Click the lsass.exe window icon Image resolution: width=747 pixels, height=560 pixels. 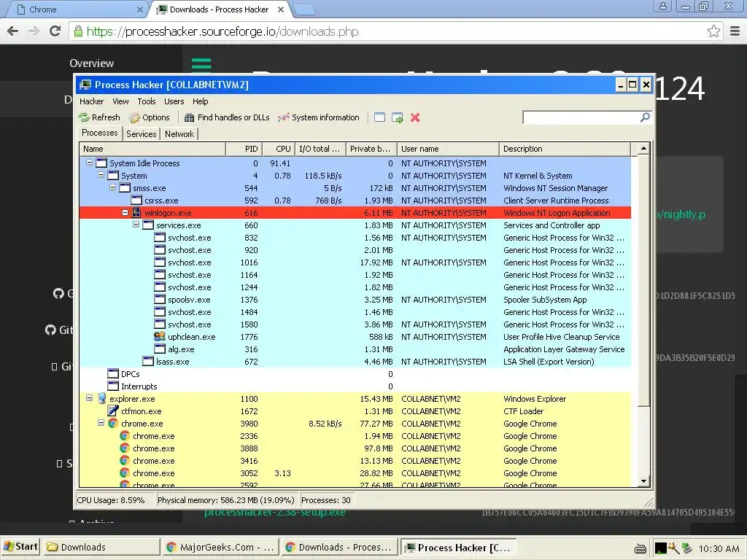(x=148, y=362)
